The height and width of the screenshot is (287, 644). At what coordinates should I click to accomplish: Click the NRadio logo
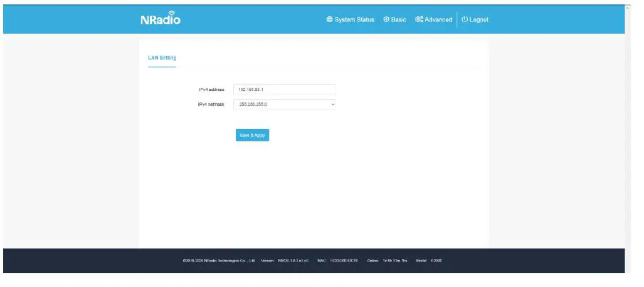160,18
